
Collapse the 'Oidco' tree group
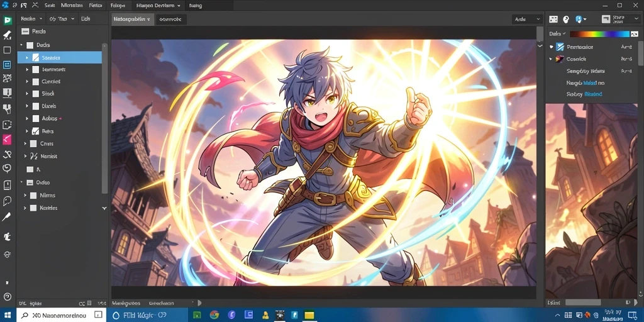(21, 182)
